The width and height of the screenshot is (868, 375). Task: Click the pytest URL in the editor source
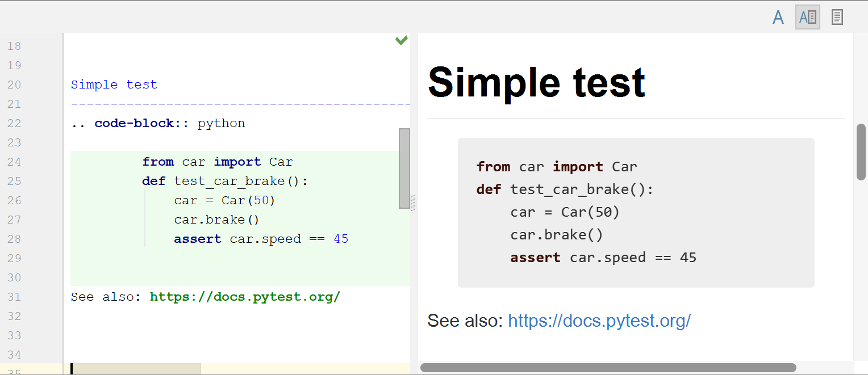[244, 297]
